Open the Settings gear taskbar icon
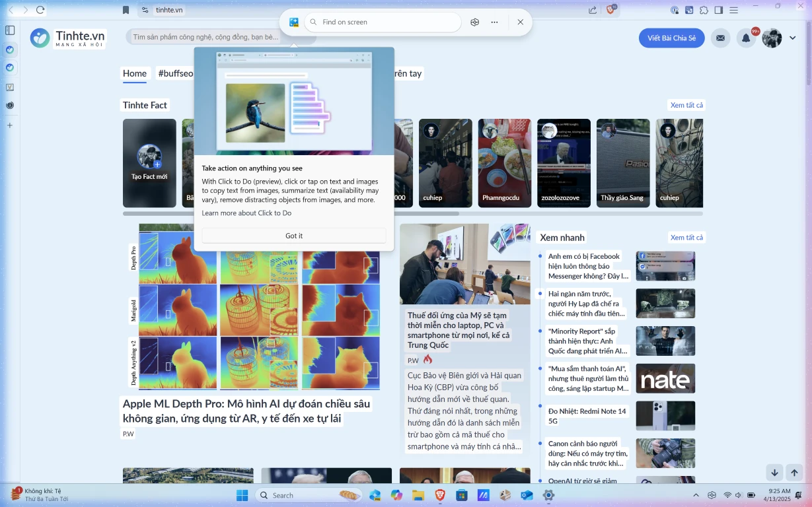This screenshot has width=812, height=507. pos(548,495)
